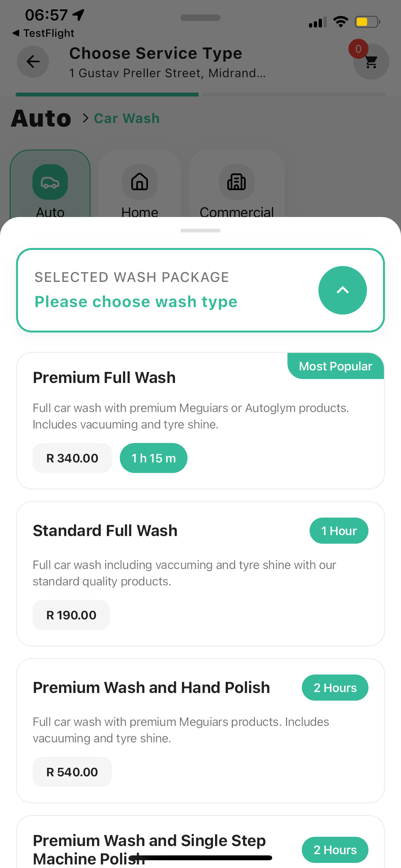Tap Please choose wash type text

pyautogui.click(x=136, y=302)
